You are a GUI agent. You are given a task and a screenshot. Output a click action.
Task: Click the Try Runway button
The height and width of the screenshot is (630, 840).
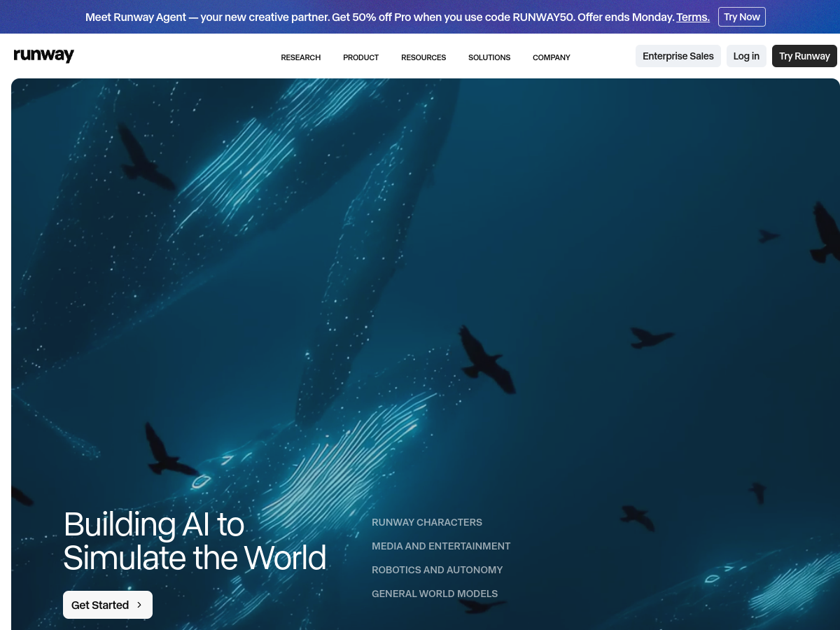pos(804,56)
